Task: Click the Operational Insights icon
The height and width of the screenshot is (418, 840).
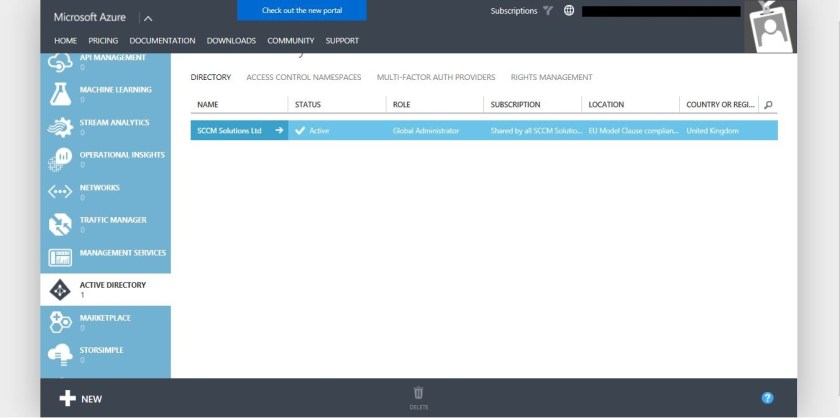Action: (60, 160)
